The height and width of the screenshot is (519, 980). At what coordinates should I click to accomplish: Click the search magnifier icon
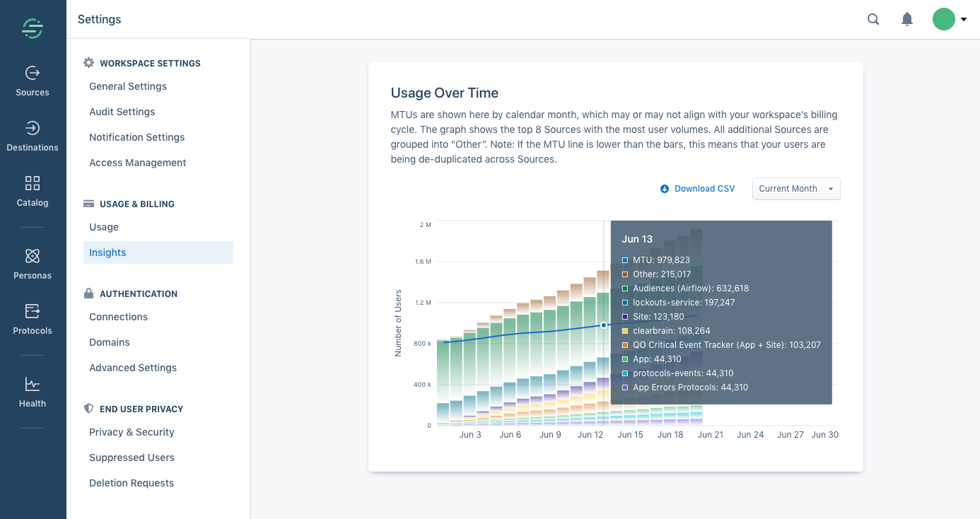(x=873, y=20)
